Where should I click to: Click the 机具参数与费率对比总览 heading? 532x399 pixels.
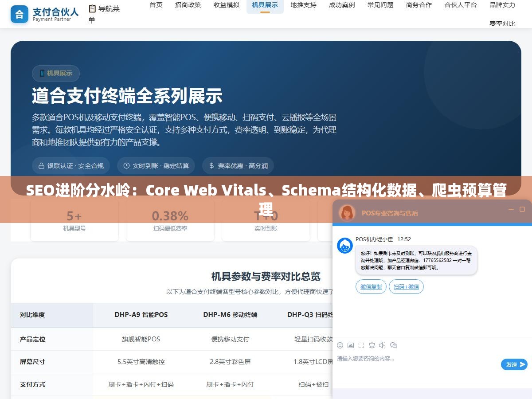[x=266, y=277]
